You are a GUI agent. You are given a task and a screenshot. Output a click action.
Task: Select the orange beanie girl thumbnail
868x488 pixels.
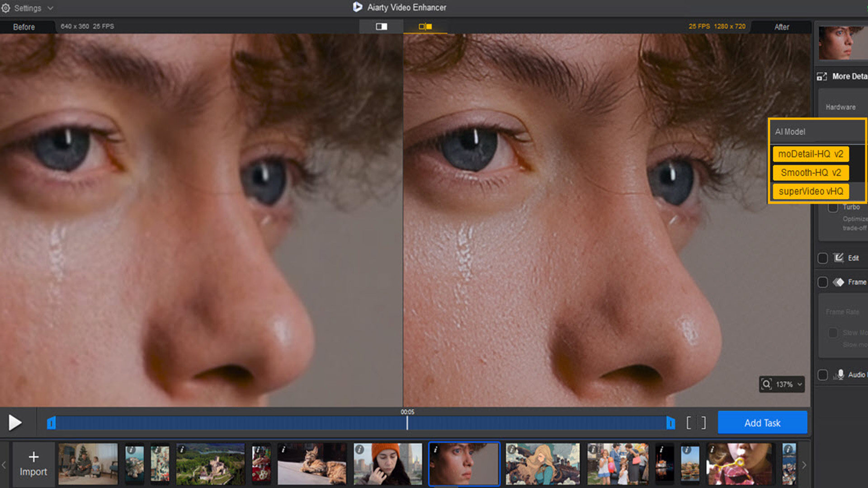(x=387, y=464)
